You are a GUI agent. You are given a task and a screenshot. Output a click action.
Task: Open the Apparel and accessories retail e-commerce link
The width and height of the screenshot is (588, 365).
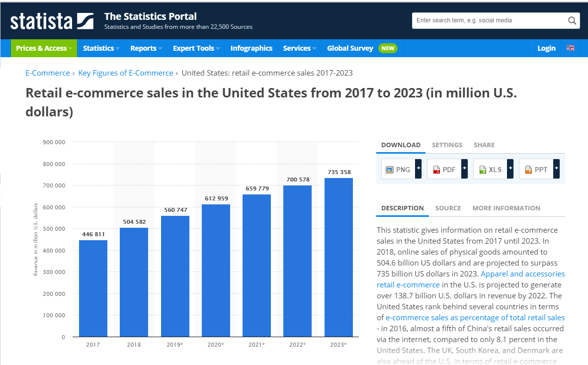coord(522,274)
